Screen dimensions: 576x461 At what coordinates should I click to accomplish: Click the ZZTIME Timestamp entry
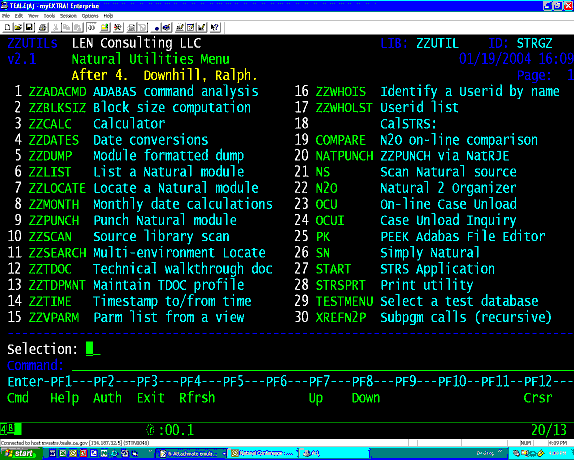[129, 301]
